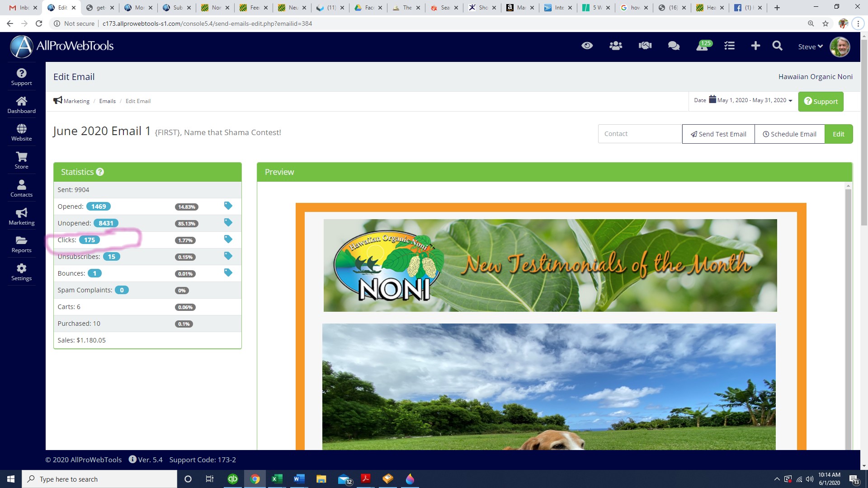The image size is (868, 488).
Task: Open Windows Start menu
Action: tap(11, 479)
